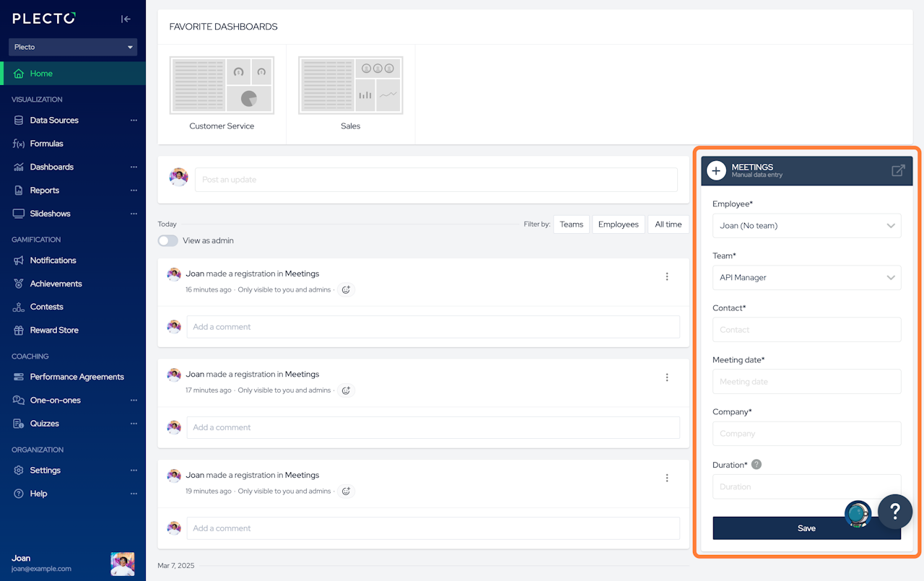This screenshot has width=924, height=581.
Task: Open Meetings link in 16 minutes ago post
Action: click(302, 274)
